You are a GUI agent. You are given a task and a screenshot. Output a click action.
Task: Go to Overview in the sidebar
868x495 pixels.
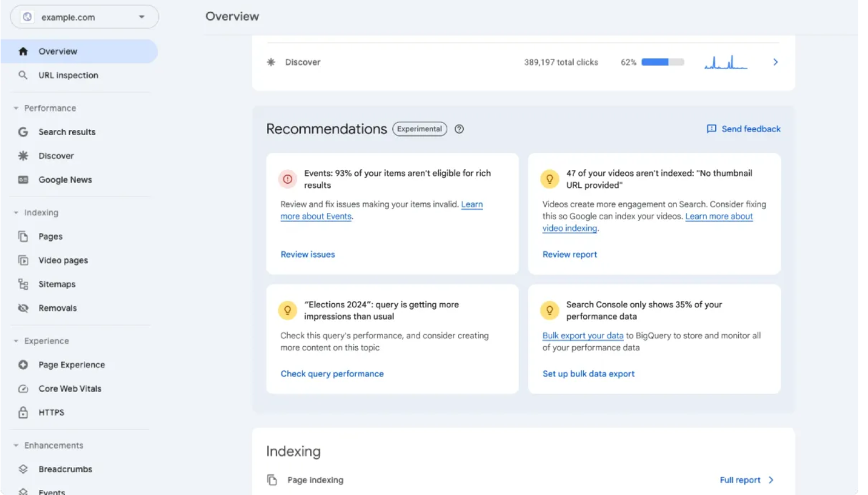point(79,52)
